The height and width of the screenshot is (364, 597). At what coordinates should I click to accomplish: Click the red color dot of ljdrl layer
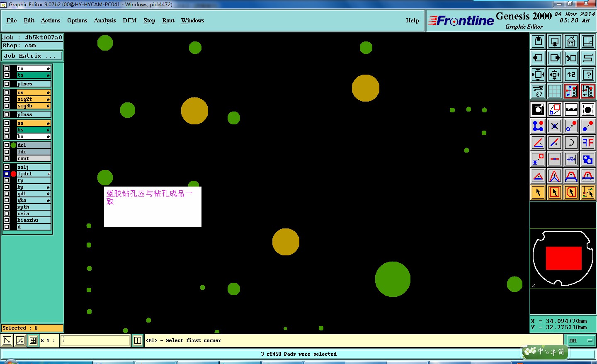[13, 174]
